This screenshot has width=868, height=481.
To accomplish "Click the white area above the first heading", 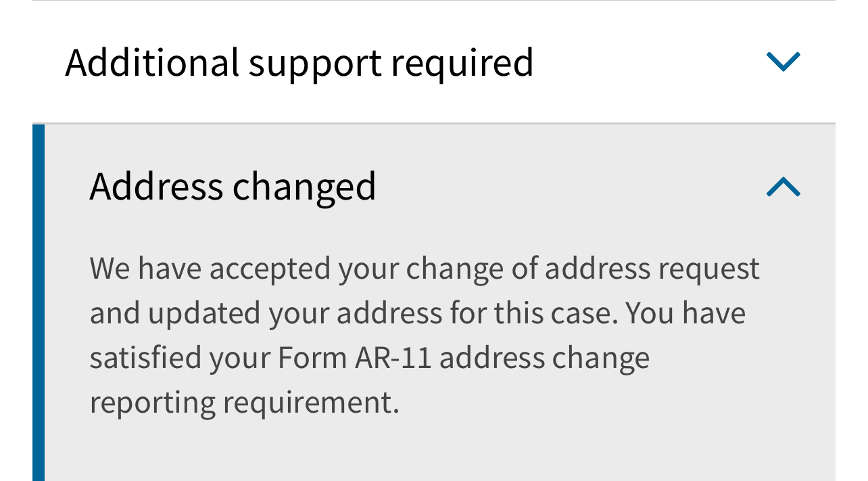I will tap(434, 20).
